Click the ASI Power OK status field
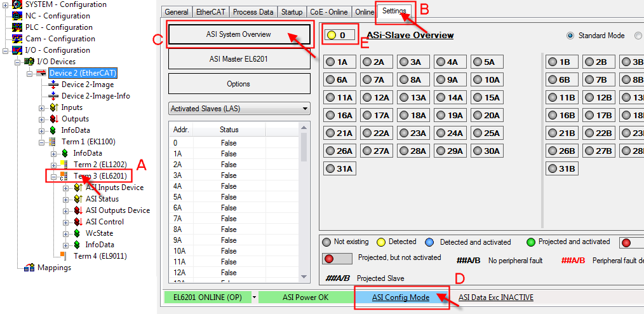This screenshot has width=644, height=314. tap(305, 297)
